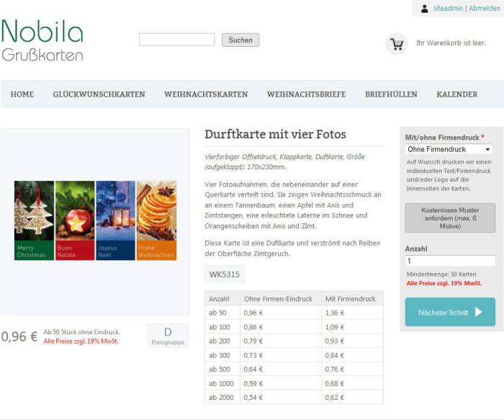Viewport: 504px width, 420px height.
Task: Click the 'Mit Firmendruck' column header
Action: [352, 299]
